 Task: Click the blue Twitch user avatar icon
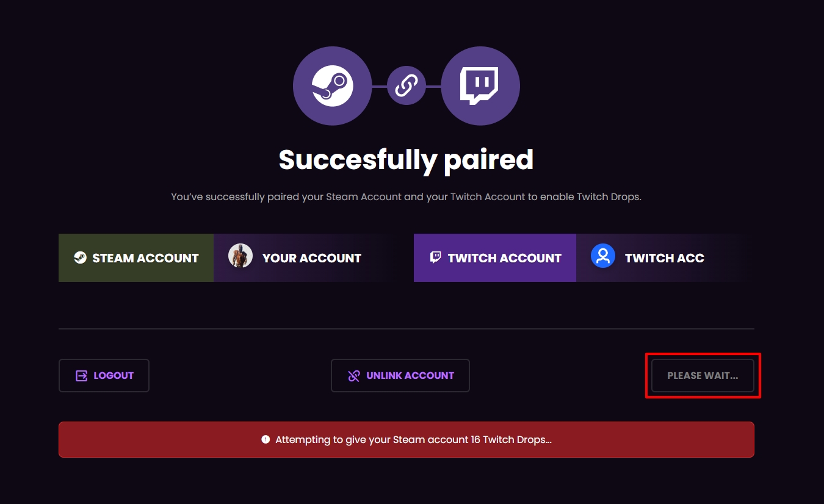pos(602,256)
